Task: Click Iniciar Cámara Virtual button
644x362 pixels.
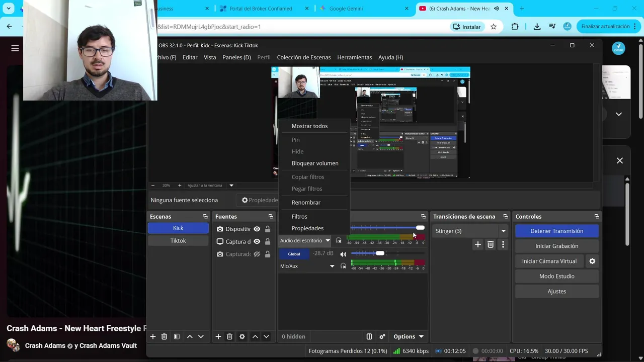Action: pyautogui.click(x=549, y=261)
